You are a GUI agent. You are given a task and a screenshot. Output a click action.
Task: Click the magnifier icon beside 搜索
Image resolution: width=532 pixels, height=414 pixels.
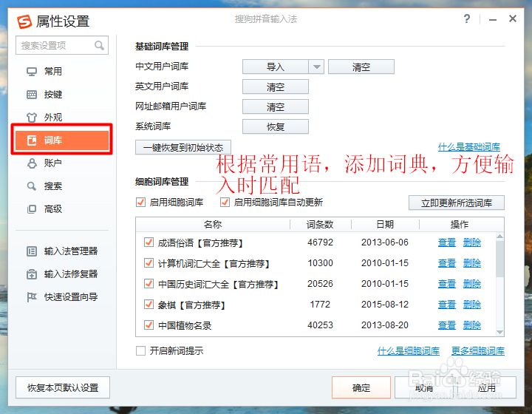pyautogui.click(x=32, y=186)
